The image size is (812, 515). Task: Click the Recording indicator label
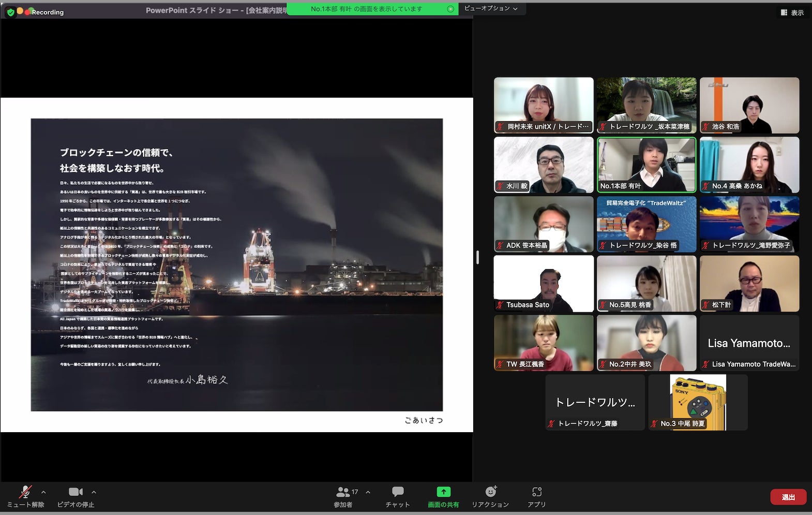(48, 12)
